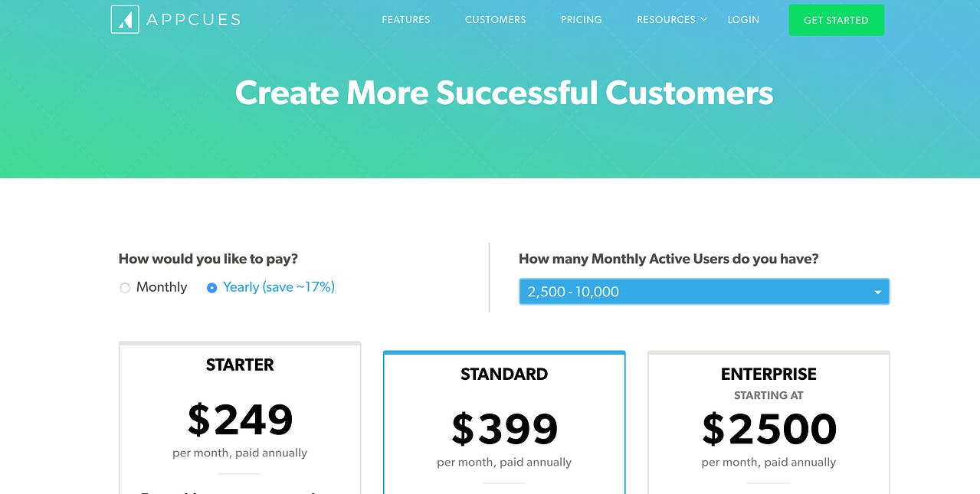Click the $399 price on the Standard plan
Viewport: 980px width, 494px height.
[503, 429]
